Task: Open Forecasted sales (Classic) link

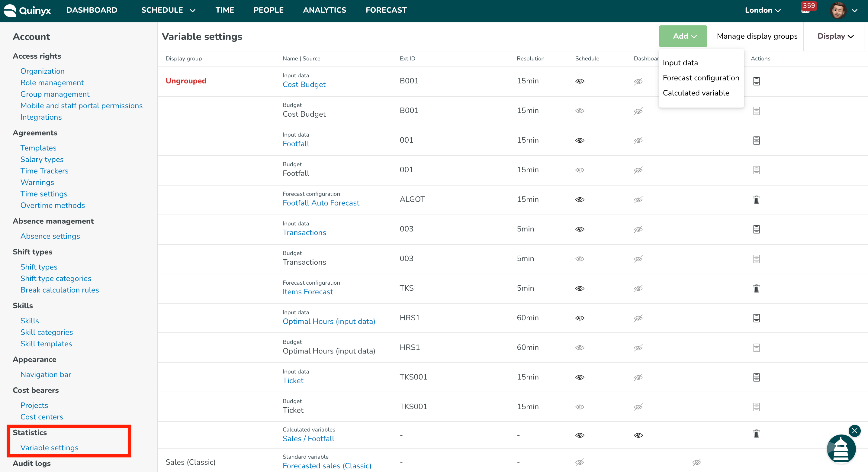Action: (x=327, y=466)
